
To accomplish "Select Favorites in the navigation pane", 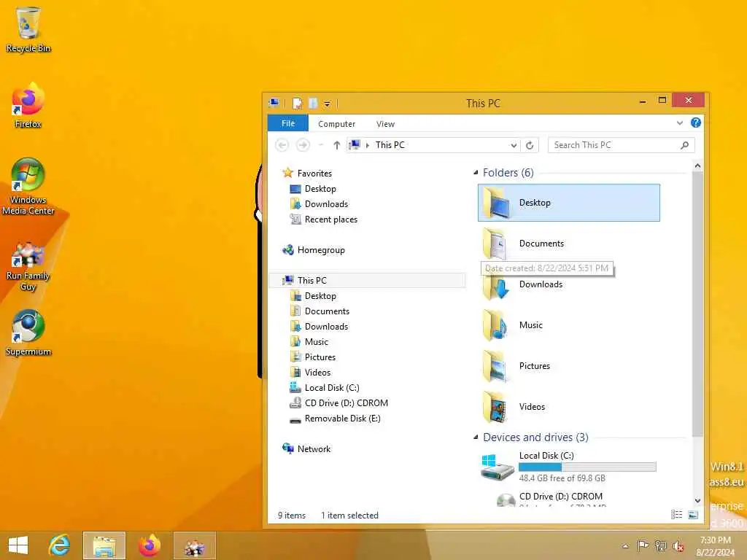I will [307, 174].
